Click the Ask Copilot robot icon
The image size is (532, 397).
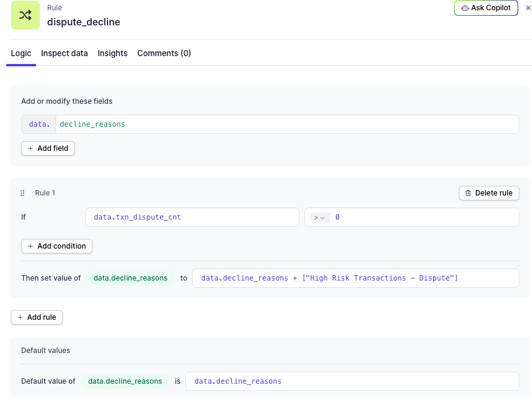(x=465, y=8)
